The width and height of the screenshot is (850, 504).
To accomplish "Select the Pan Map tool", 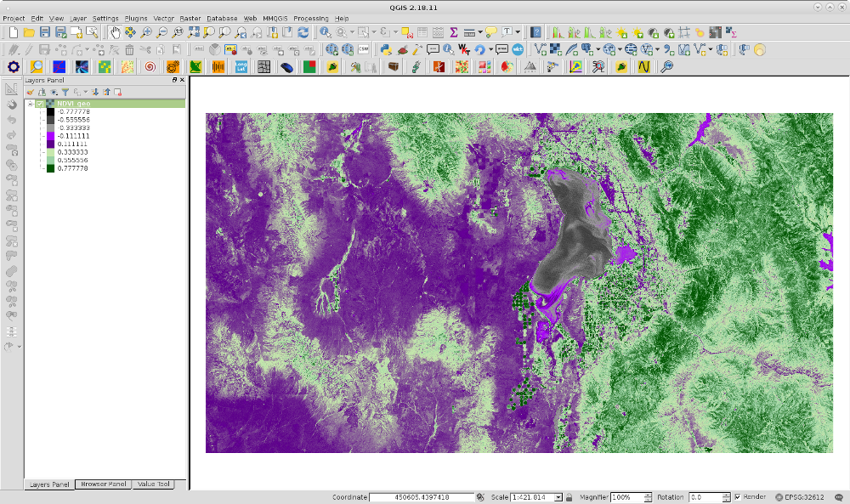I will [x=115, y=32].
